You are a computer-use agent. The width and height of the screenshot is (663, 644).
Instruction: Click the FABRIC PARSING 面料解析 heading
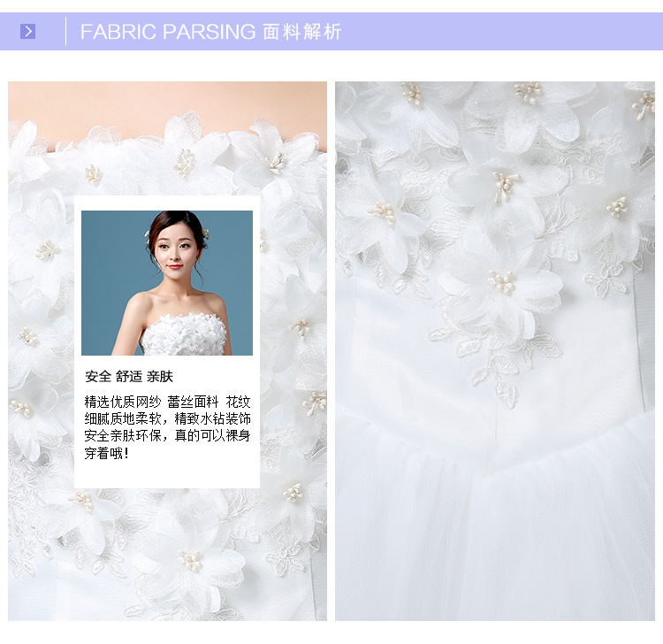[210, 32]
